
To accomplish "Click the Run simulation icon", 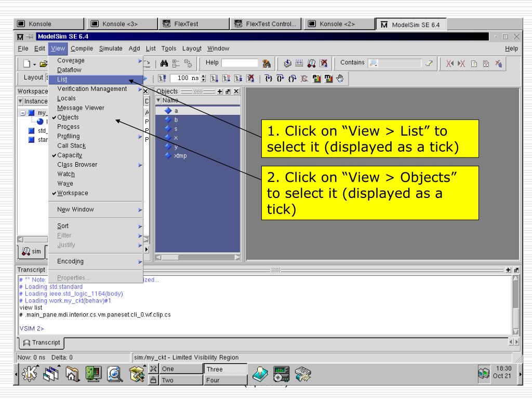I will [214, 79].
